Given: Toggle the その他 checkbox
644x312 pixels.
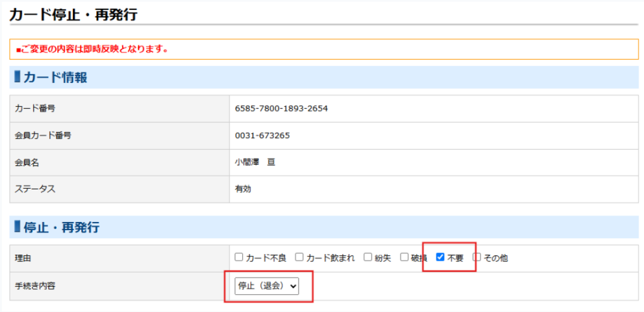Looking at the screenshot, I should [477, 257].
